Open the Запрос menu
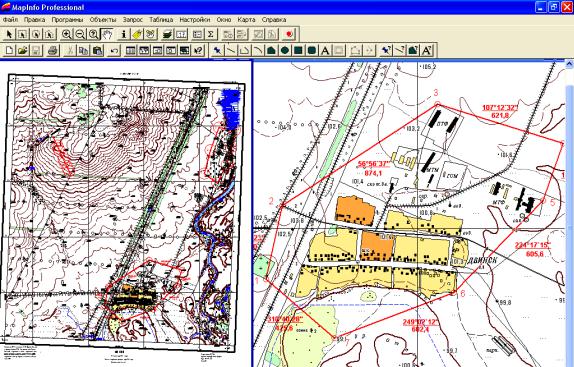574x367 pixels. click(x=133, y=19)
